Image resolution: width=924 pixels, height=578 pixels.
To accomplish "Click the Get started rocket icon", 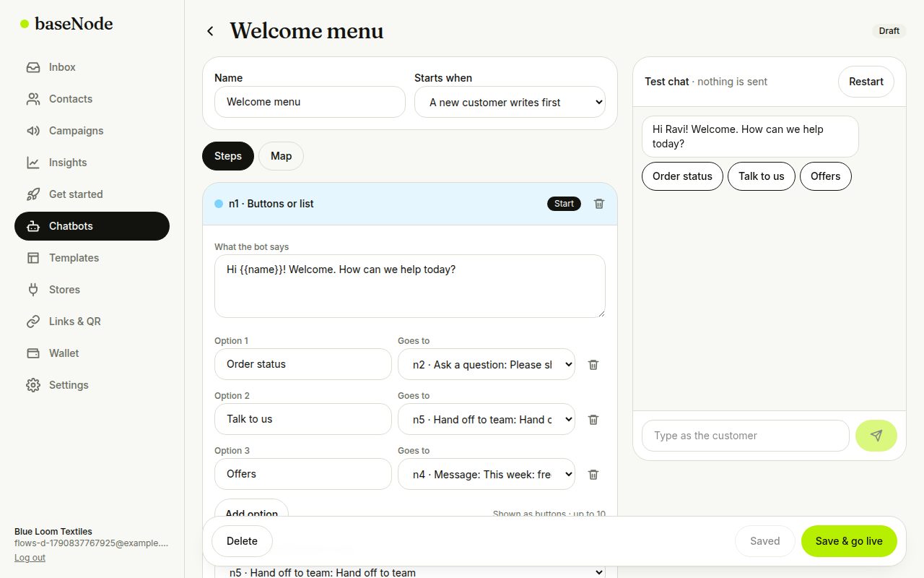I will click(x=33, y=194).
